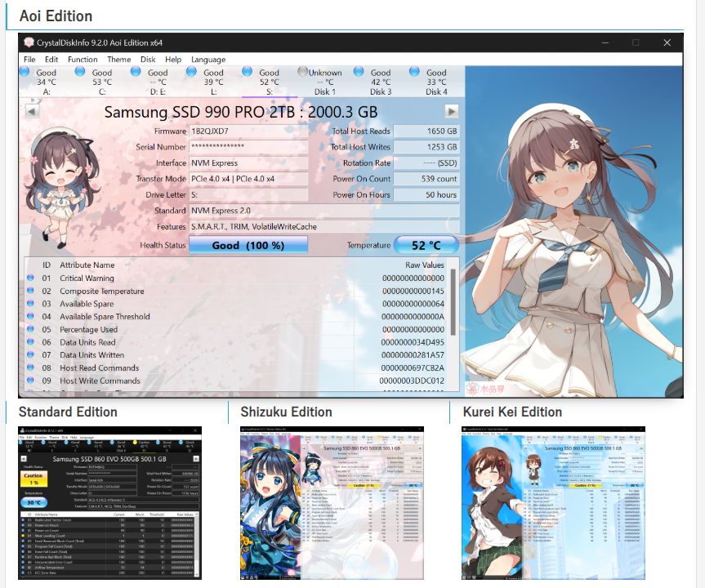Click Total Host Reads value 1650 GB
The height and width of the screenshot is (588, 705).
[x=426, y=131]
